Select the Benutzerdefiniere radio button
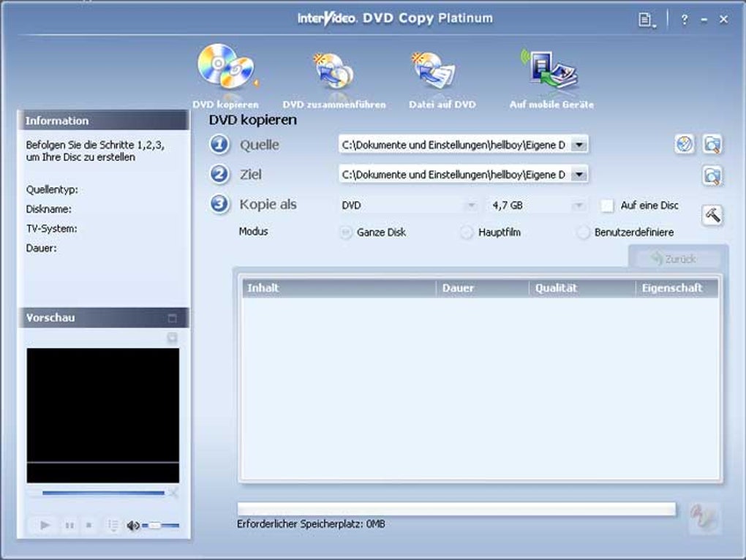 pyautogui.click(x=583, y=232)
